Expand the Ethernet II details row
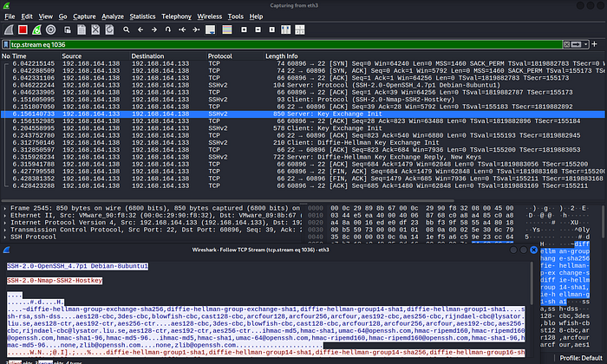Image resolution: width=607 pixels, height=364 pixels. (5, 216)
